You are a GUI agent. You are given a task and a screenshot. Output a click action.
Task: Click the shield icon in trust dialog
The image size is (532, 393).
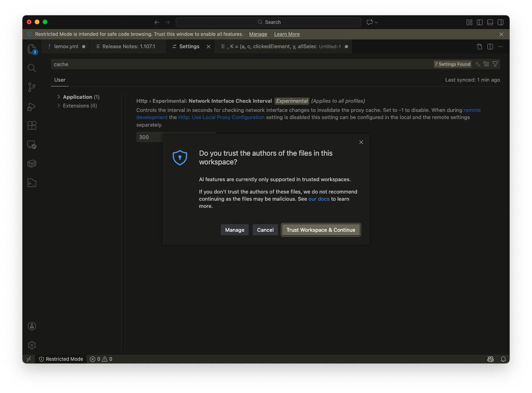click(x=180, y=157)
